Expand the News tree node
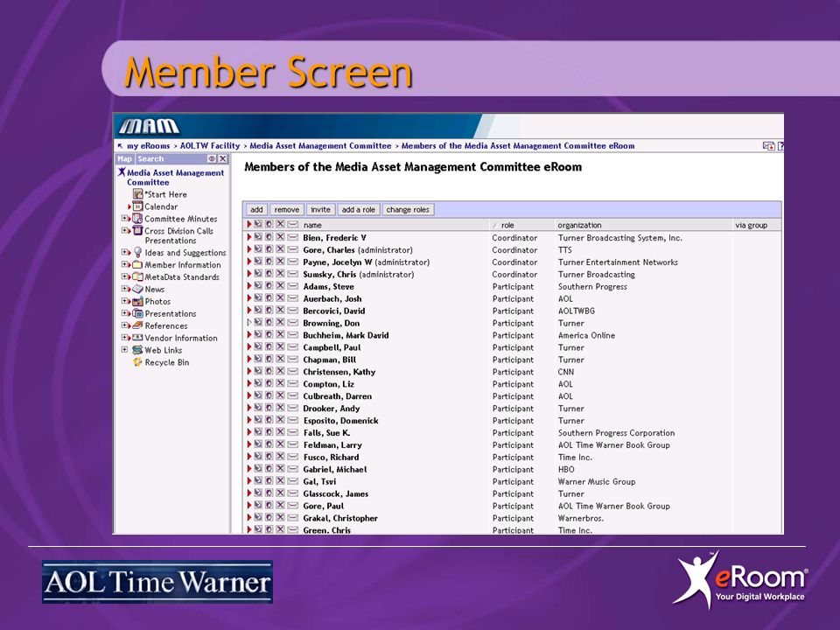This screenshot has width=840, height=630. 124,289
